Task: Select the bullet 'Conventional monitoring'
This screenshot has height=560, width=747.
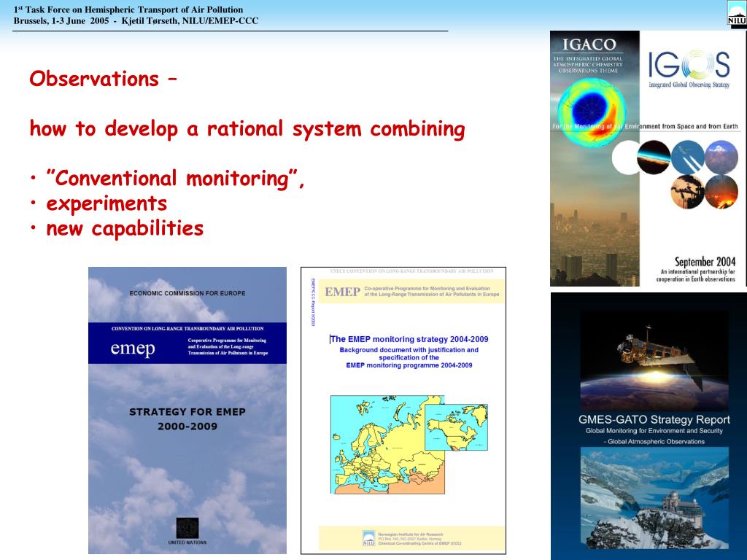Action: (175, 179)
